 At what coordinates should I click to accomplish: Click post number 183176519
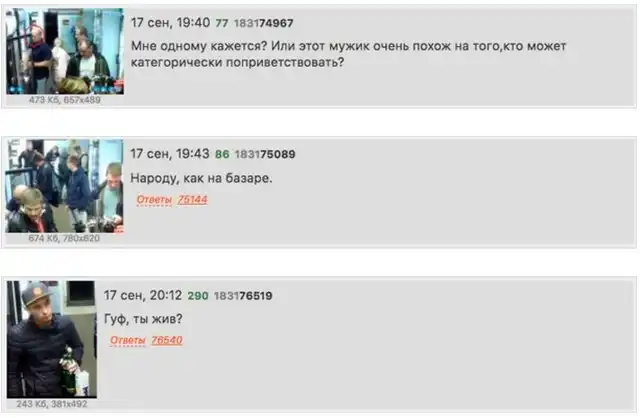point(243,296)
